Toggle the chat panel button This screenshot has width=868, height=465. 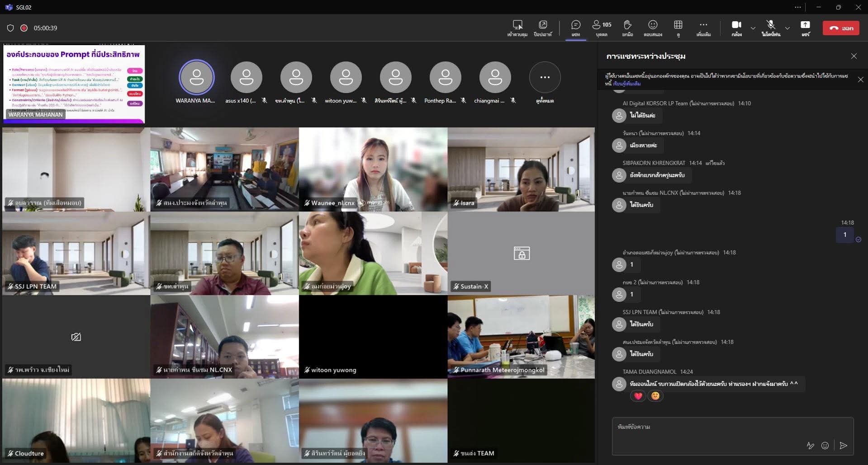coord(575,28)
